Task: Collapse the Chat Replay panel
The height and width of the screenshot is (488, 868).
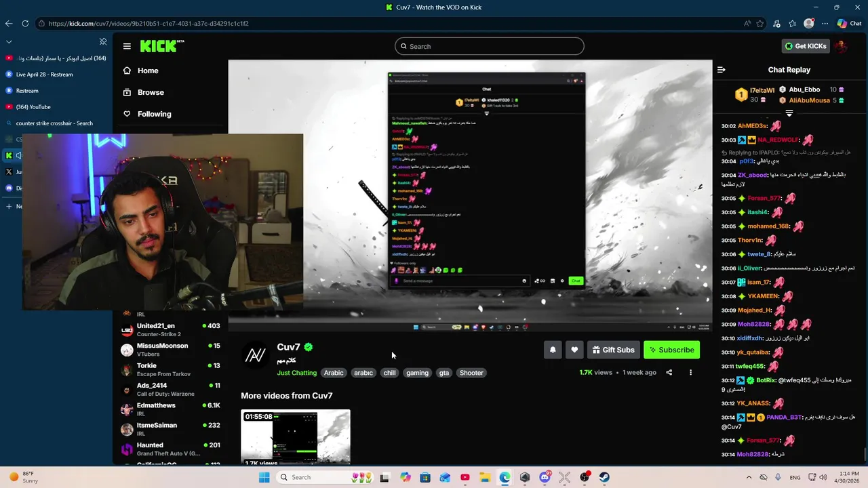Action: [722, 70]
